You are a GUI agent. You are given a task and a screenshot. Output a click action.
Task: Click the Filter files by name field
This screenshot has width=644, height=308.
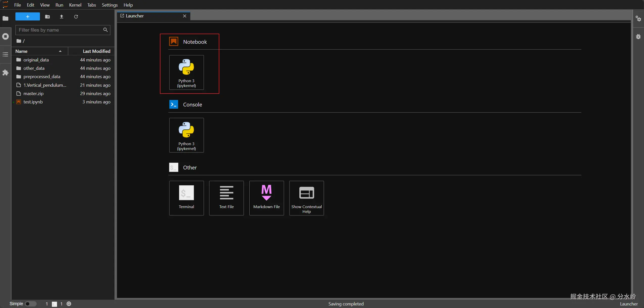(x=60, y=30)
